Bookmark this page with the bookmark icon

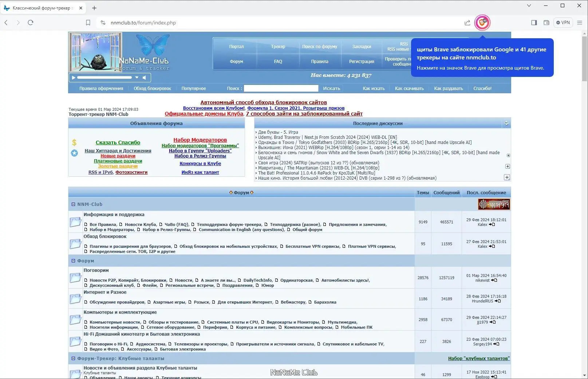pos(88,23)
